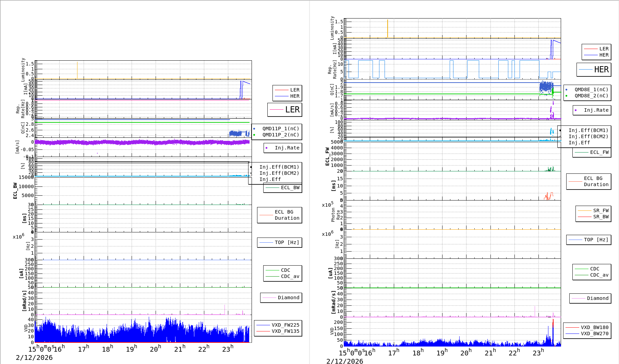This screenshot has height=364, width=619.
Task: Click the large HER label box
Action: point(594,70)
